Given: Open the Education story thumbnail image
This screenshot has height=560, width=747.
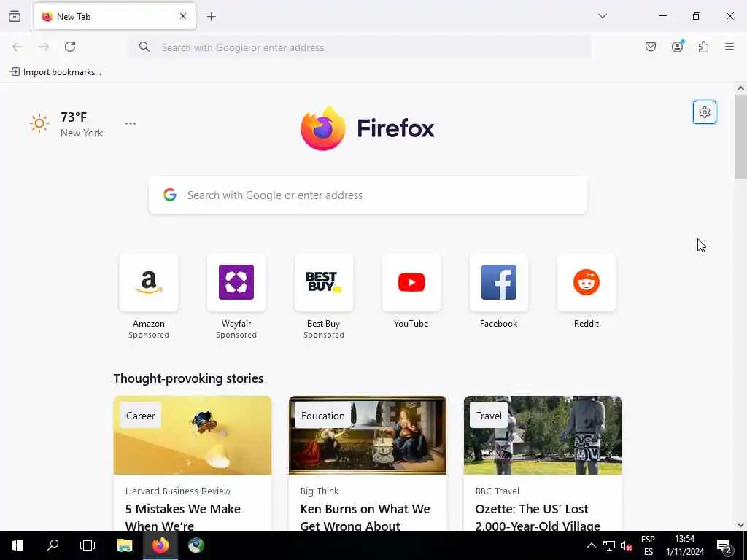Looking at the screenshot, I should pos(368,435).
